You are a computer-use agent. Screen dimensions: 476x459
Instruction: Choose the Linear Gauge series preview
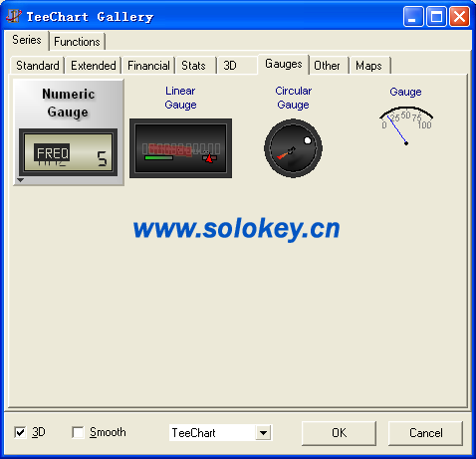[x=180, y=148]
